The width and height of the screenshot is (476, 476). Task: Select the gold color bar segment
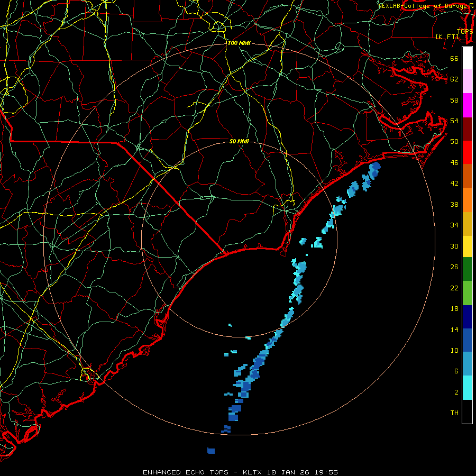click(x=467, y=224)
